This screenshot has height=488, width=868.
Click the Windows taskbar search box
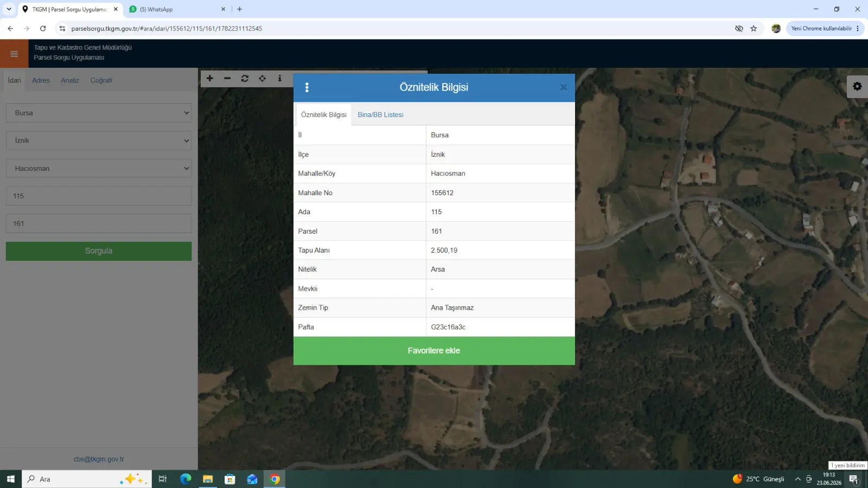(x=87, y=479)
